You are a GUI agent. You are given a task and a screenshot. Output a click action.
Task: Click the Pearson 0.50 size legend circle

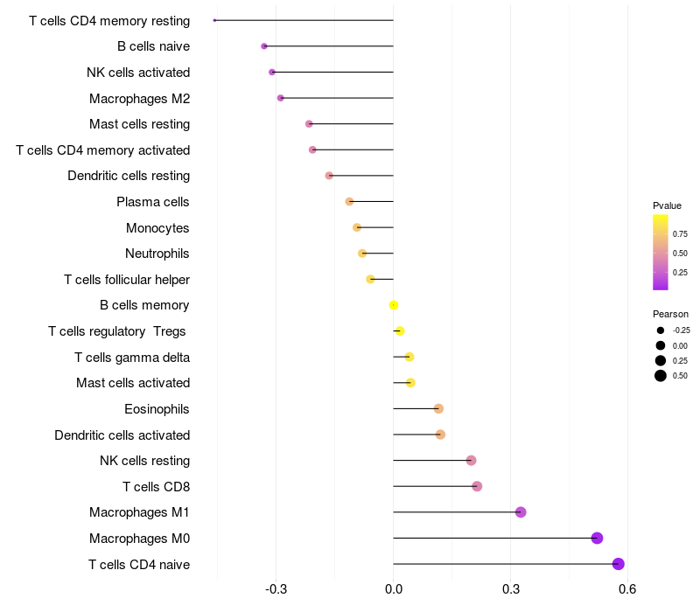pyautogui.click(x=661, y=376)
